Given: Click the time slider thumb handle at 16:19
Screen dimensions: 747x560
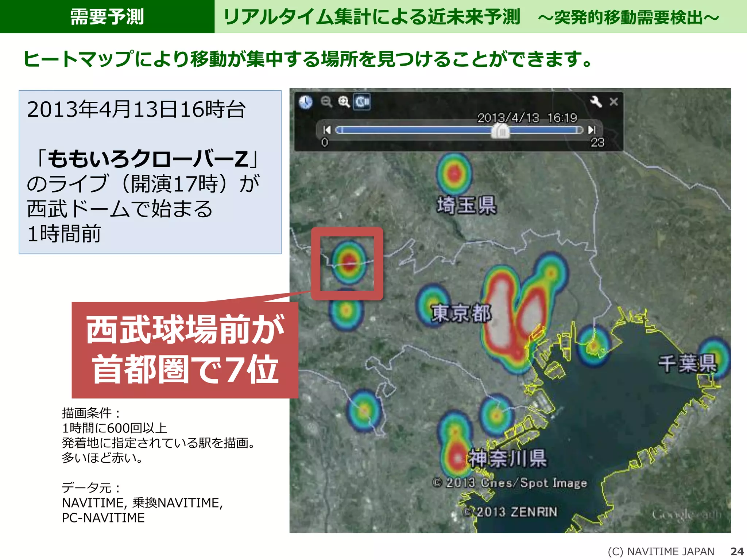Looking at the screenshot, I should pyautogui.click(x=500, y=131).
